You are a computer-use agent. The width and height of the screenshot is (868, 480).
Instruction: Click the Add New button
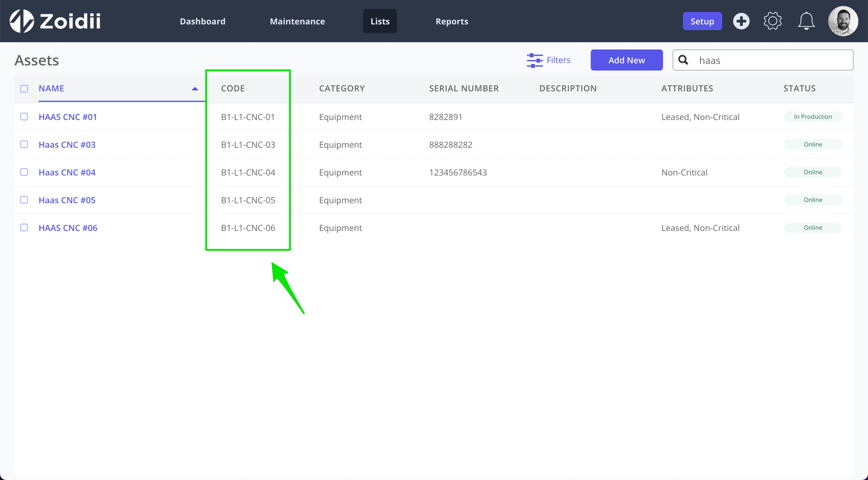tap(627, 60)
